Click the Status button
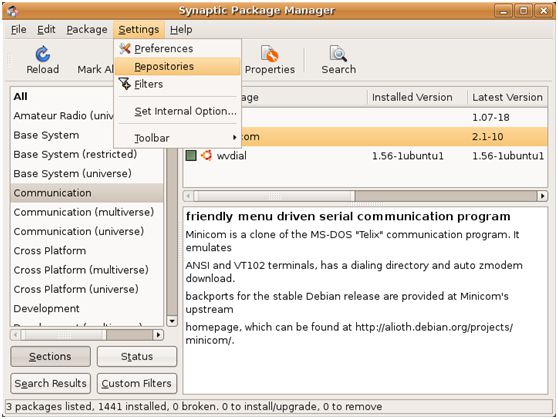 pos(137,356)
